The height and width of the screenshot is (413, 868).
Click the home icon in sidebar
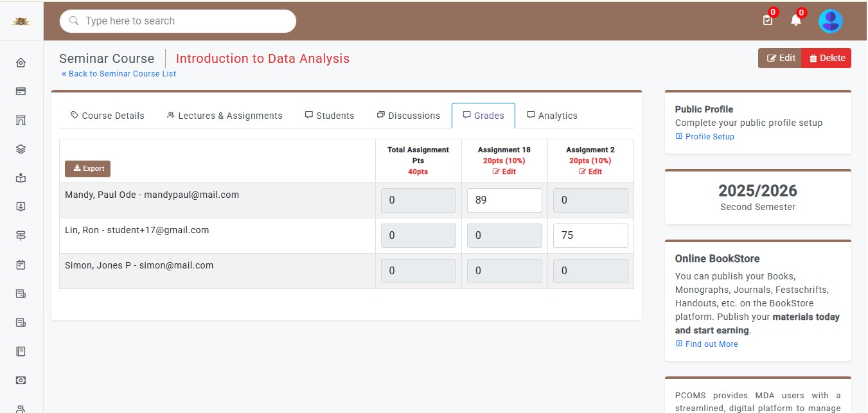pos(21,62)
